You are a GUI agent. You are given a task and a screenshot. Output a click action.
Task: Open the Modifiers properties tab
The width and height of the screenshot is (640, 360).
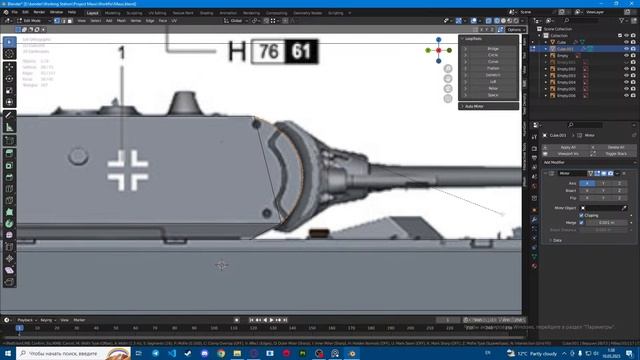tap(534, 220)
